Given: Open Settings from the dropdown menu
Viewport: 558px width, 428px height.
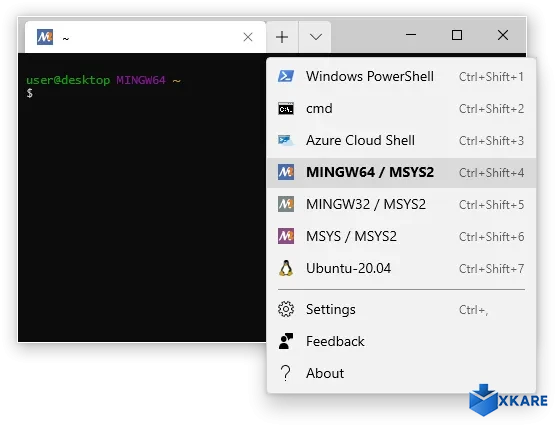Looking at the screenshot, I should point(401,310).
